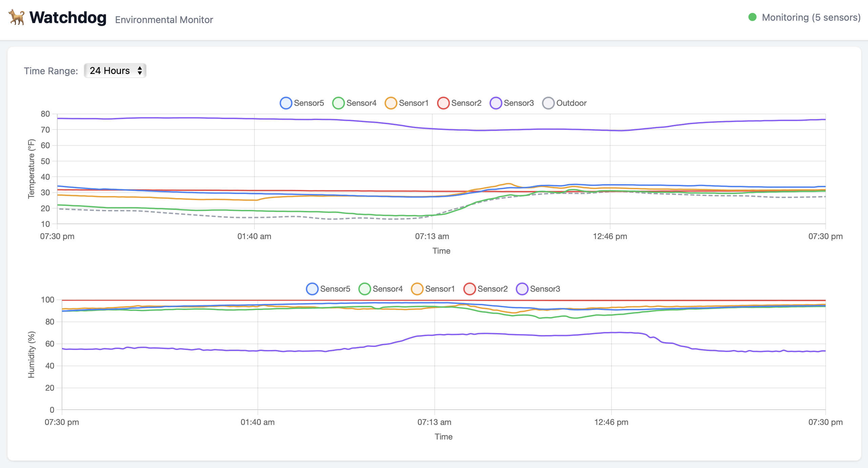Click Sensor5 blue circle in humidity legend
This screenshot has height=468, width=868.
[312, 289]
